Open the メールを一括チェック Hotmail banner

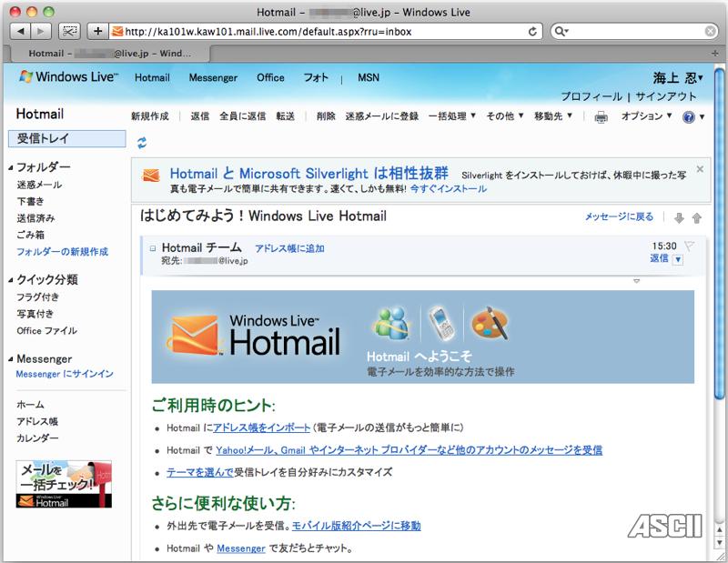click(x=64, y=484)
